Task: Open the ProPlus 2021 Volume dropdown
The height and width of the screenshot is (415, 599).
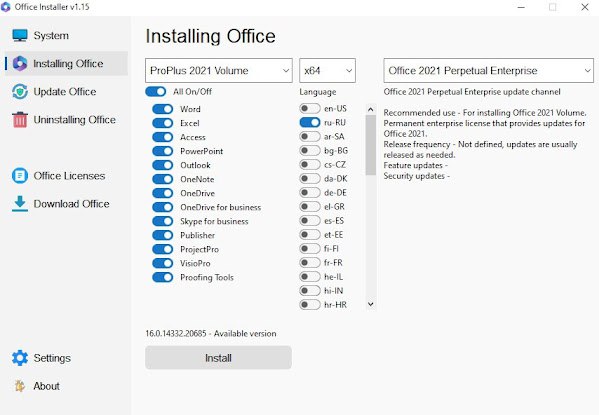Action: pyautogui.click(x=219, y=70)
